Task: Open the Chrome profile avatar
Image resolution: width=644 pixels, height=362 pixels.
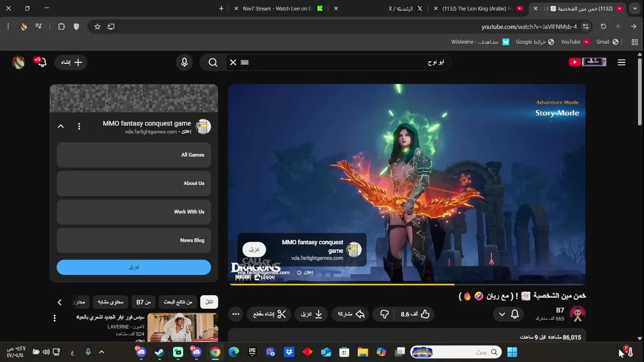Action: 23,27
